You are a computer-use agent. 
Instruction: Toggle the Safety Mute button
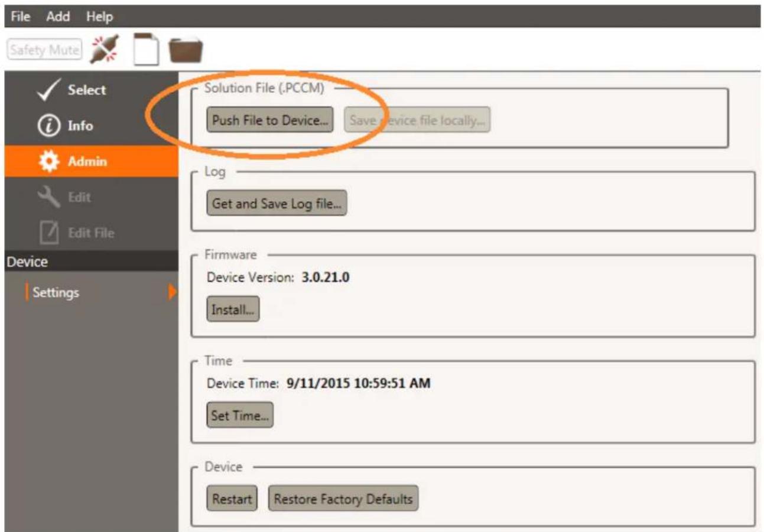[45, 51]
